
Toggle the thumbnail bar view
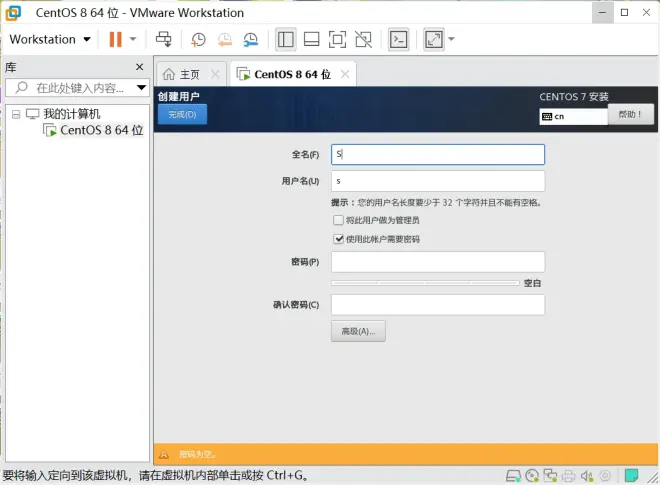[x=311, y=39]
